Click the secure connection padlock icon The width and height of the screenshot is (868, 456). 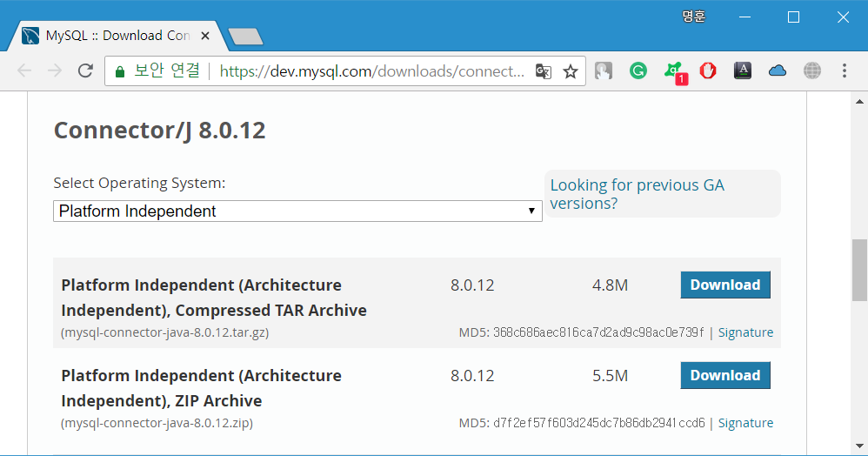point(119,71)
